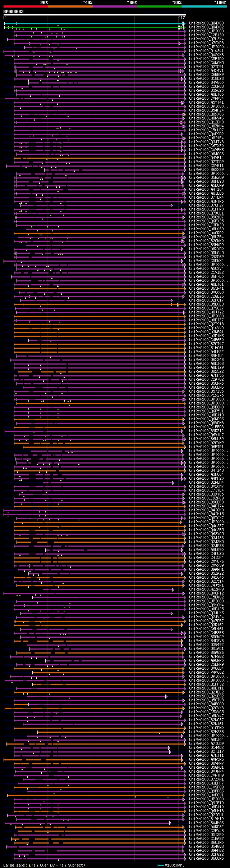The height and width of the screenshot is (868, 230).
Task: Open the hit UniRef100_C2EJ30
Action: coord(206,35)
